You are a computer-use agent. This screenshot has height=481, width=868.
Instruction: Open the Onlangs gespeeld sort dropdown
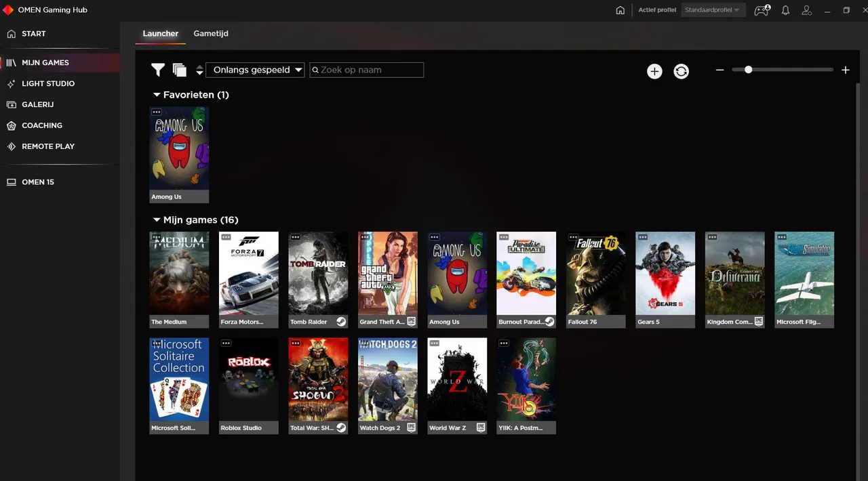(x=255, y=70)
